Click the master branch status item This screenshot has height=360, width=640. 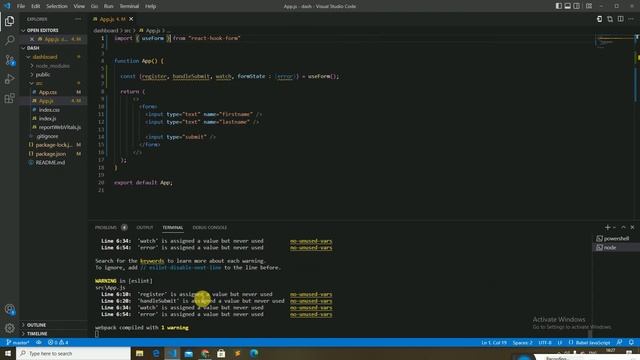tap(18, 342)
